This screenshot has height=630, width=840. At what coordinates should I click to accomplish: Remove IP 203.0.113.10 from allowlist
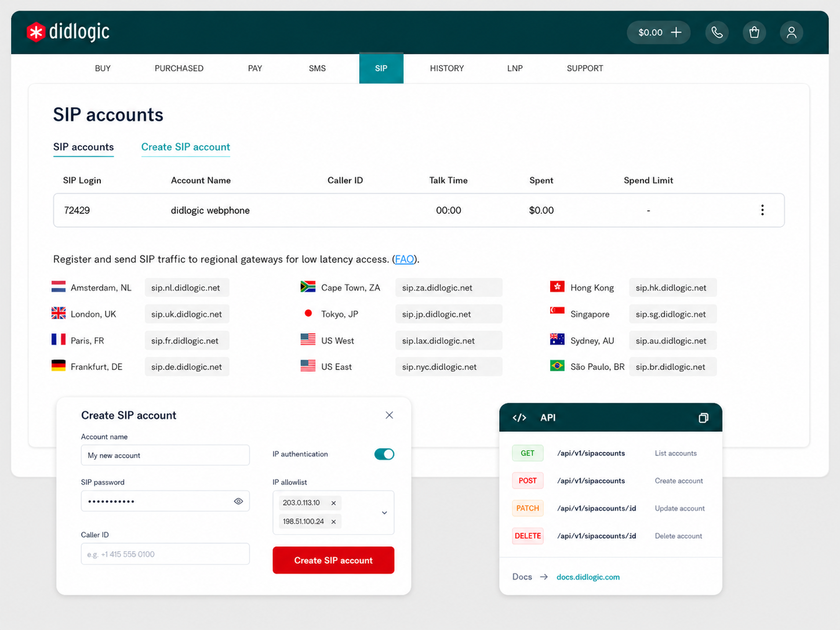point(333,503)
